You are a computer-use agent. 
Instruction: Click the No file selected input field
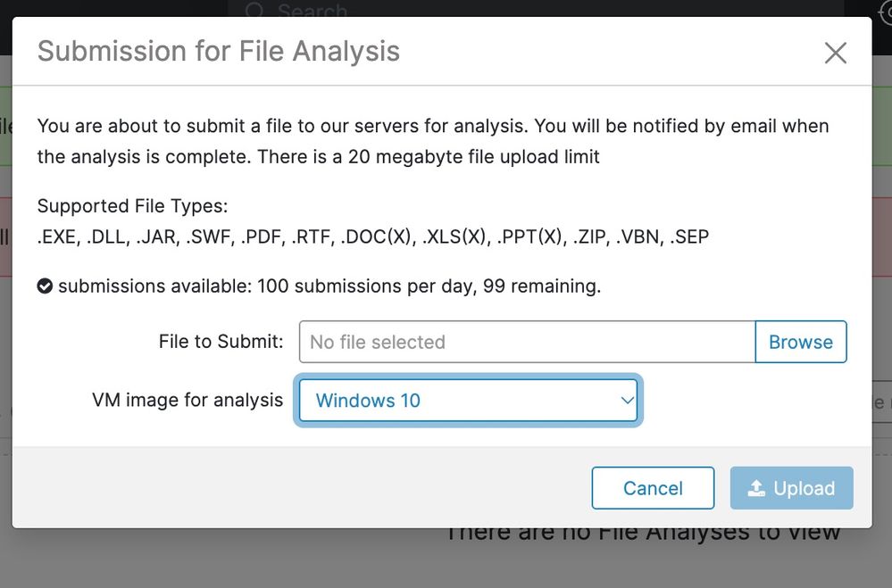pyautogui.click(x=528, y=342)
